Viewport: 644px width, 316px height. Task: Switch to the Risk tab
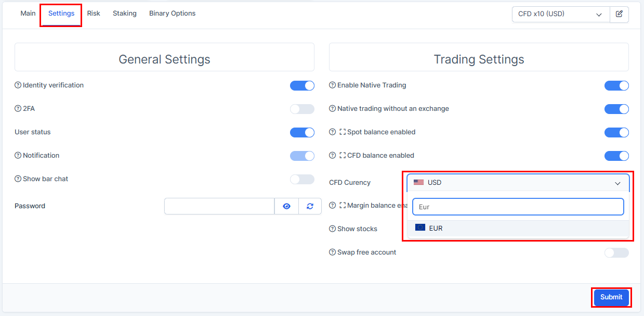tap(94, 14)
